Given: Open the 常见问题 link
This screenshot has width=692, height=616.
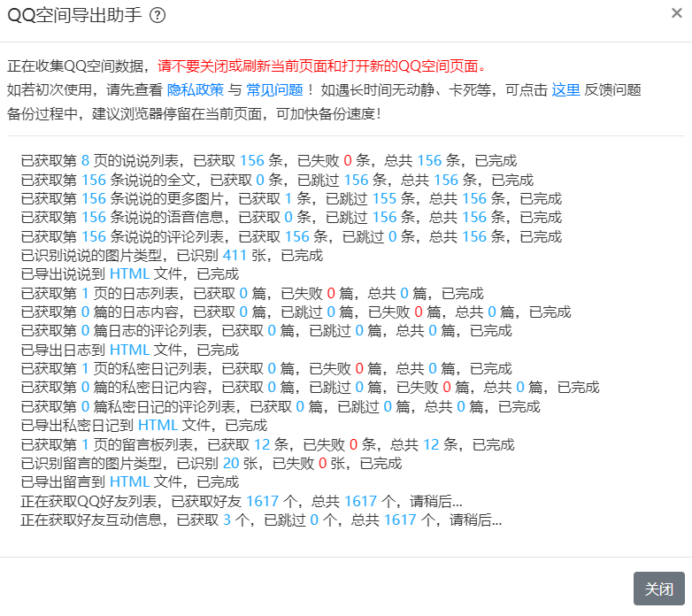Looking at the screenshot, I should [x=274, y=90].
